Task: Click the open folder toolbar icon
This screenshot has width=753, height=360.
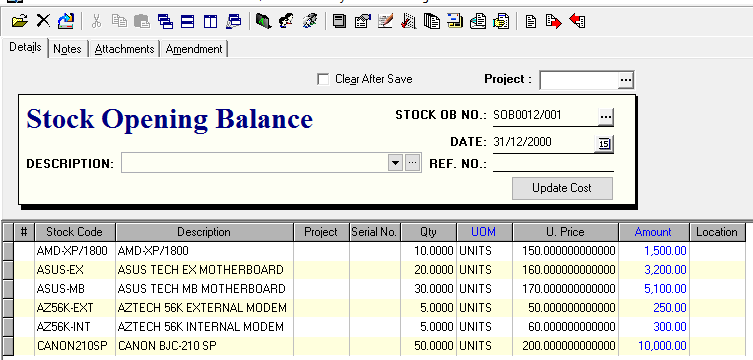Action: tap(20, 21)
